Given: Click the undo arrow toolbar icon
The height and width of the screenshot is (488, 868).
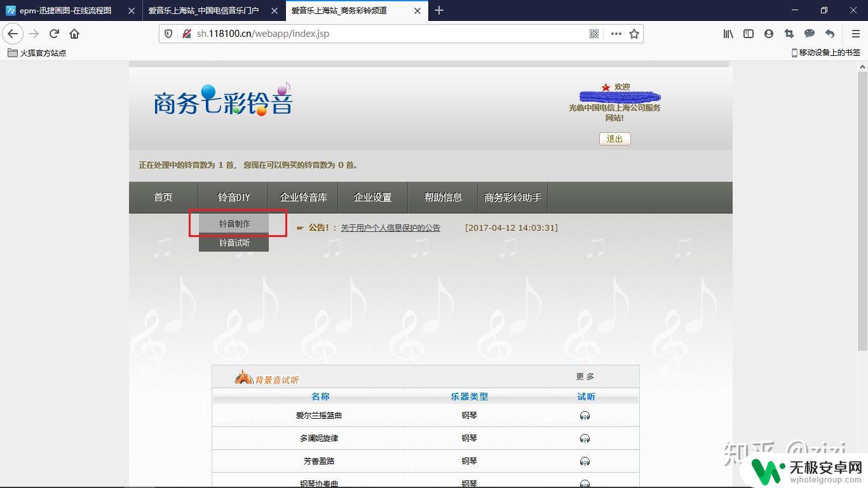Looking at the screenshot, I should (x=830, y=34).
